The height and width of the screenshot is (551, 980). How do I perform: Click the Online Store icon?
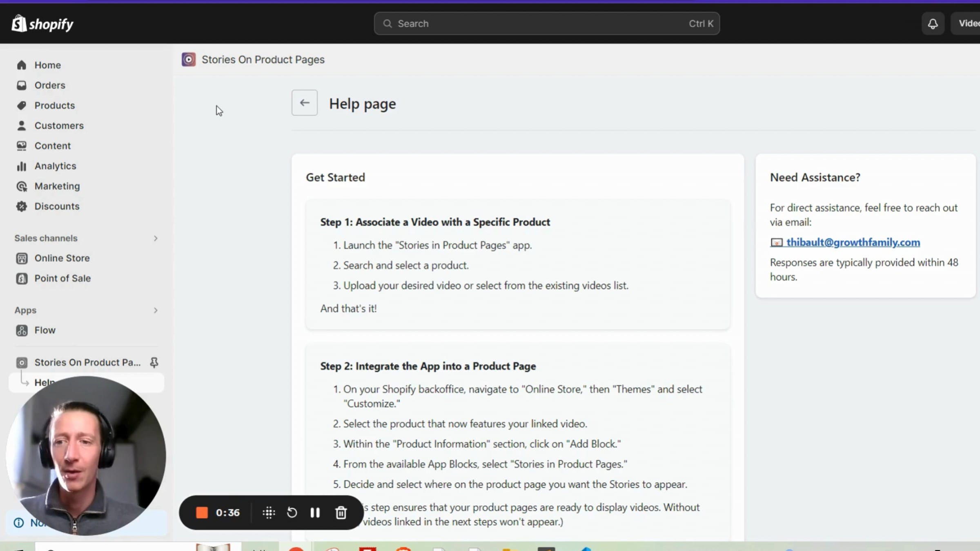coord(22,258)
